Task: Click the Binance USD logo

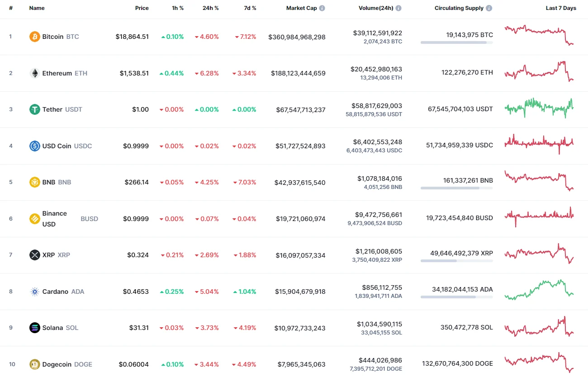Action: [x=34, y=218]
